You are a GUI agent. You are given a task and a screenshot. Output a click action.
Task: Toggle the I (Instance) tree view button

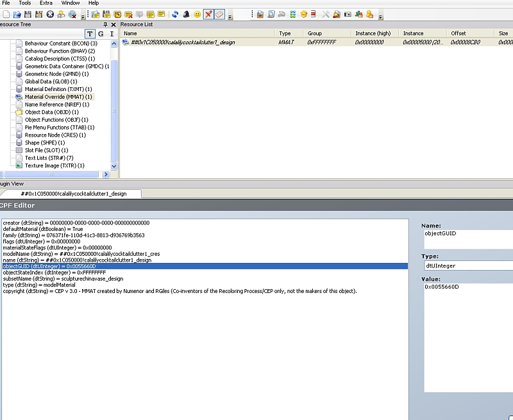coord(112,34)
